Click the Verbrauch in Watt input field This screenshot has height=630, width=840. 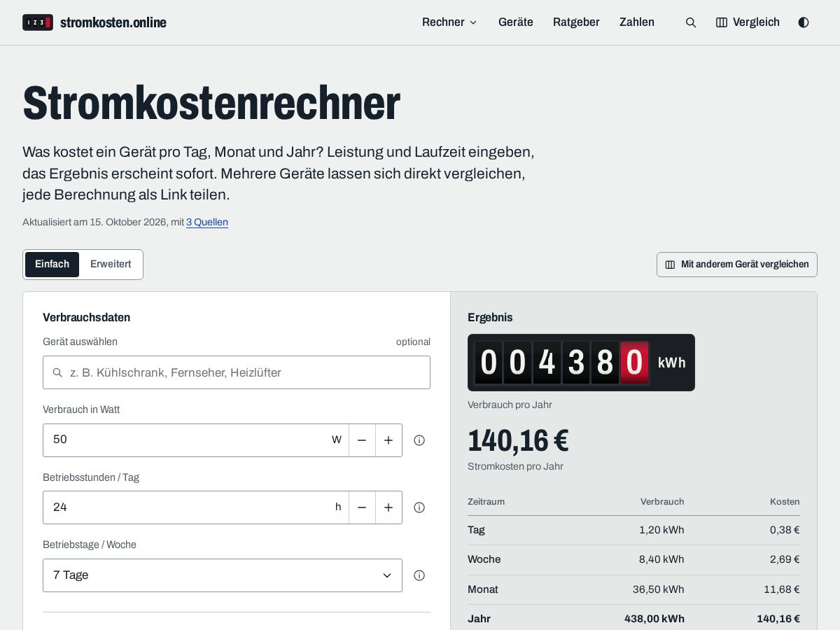tap(196, 440)
